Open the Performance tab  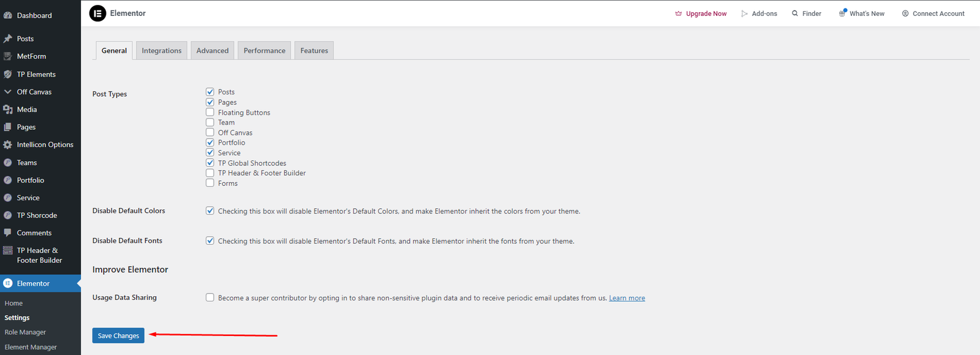pyautogui.click(x=264, y=51)
